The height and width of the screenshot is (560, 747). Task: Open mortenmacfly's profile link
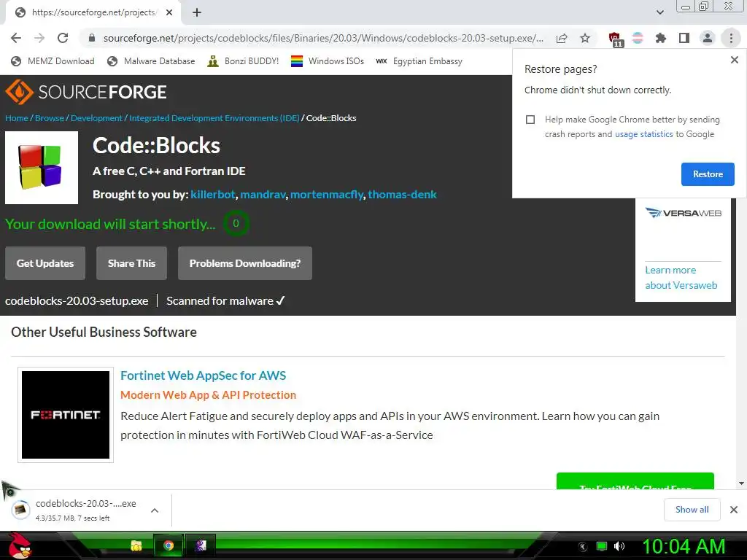click(327, 194)
